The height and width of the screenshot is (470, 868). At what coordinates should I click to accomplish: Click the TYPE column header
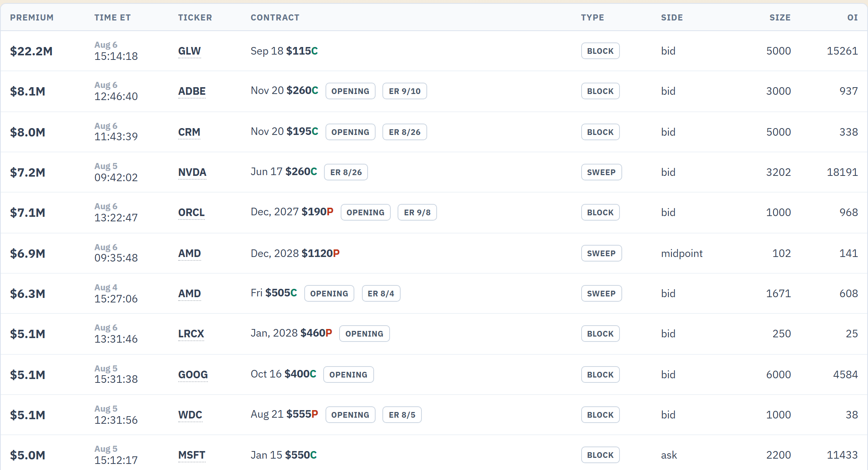593,17
